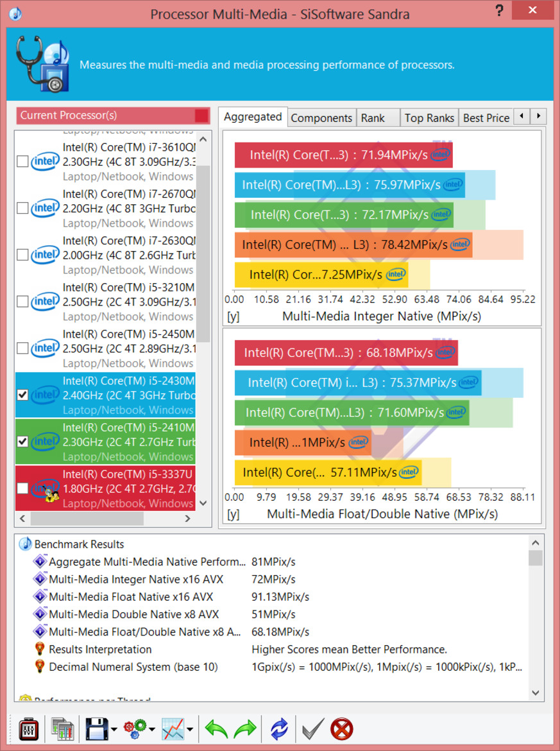Screen dimensions: 560x751
Task: Click the processor list scroll-up arrow
Action: click(x=203, y=139)
